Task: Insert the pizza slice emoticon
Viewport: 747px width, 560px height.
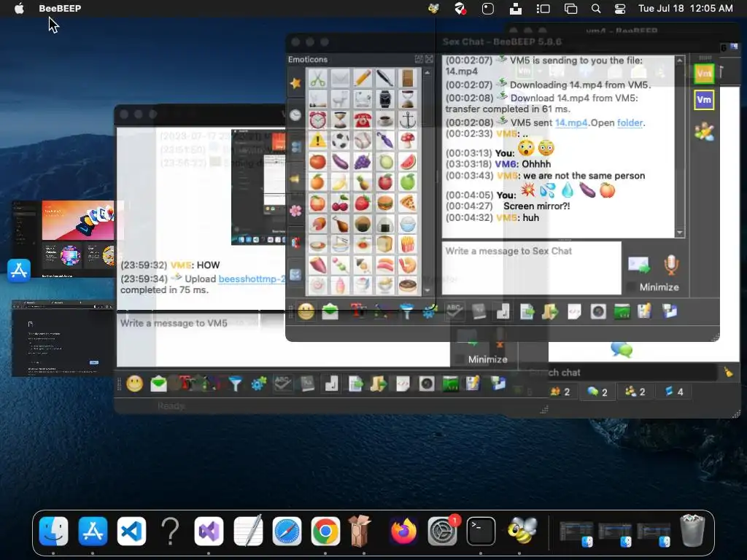Action: click(x=407, y=203)
